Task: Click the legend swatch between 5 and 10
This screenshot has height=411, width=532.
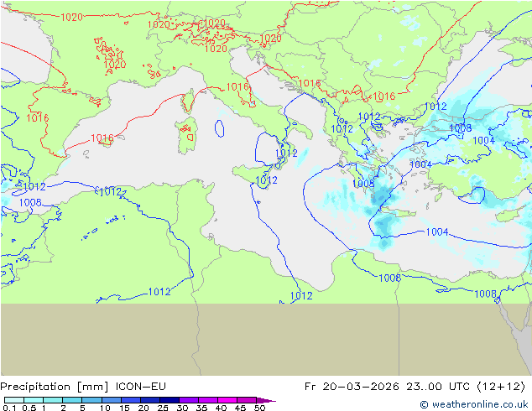Action: pyautogui.click(x=91, y=400)
